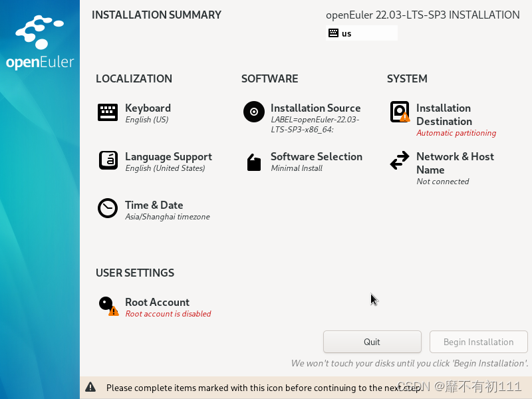Click the Time & Date clock icon
Image resolution: width=532 pixels, height=399 pixels.
[x=108, y=208]
